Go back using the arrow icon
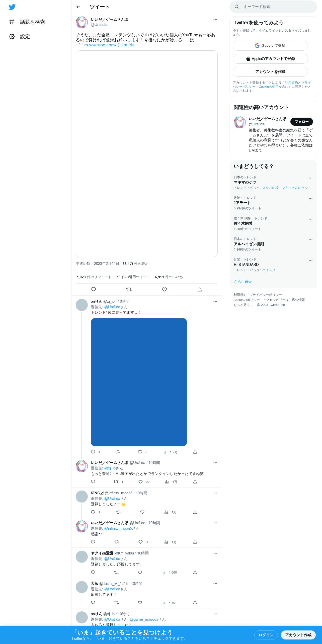322x644 pixels. pyautogui.click(x=78, y=7)
